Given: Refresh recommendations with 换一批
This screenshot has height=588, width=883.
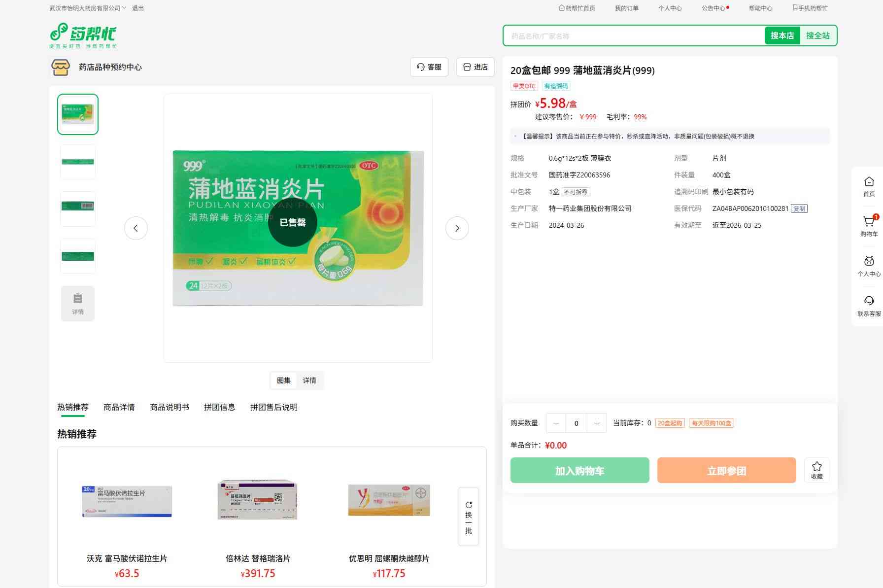Looking at the screenshot, I should point(469,517).
